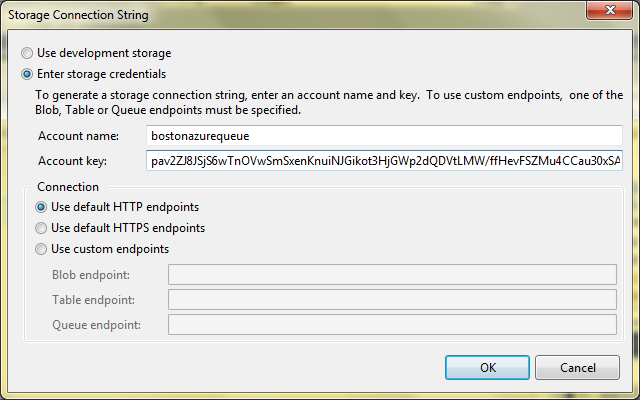Viewport: 640px width, 400px height.
Task: Enable the Use custom endpoints option
Action: pos(41,249)
